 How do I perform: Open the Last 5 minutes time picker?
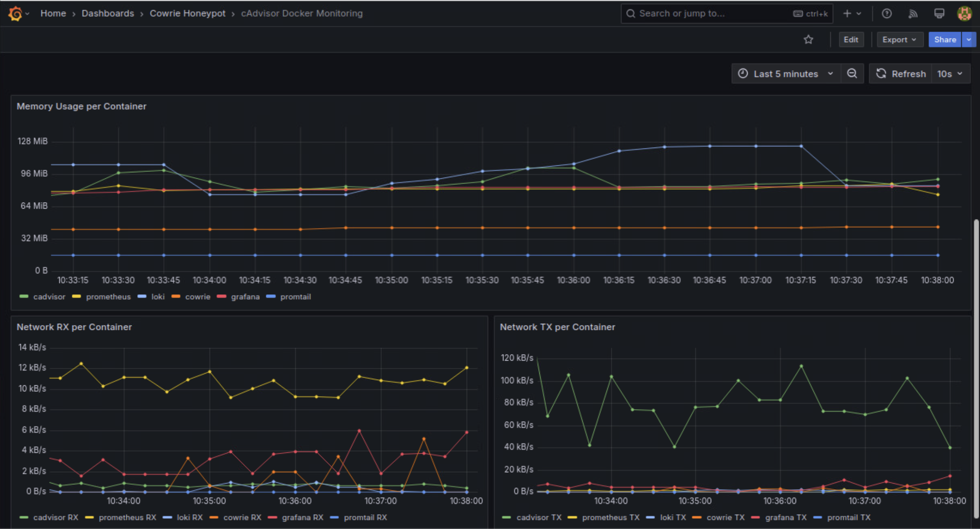tap(786, 74)
